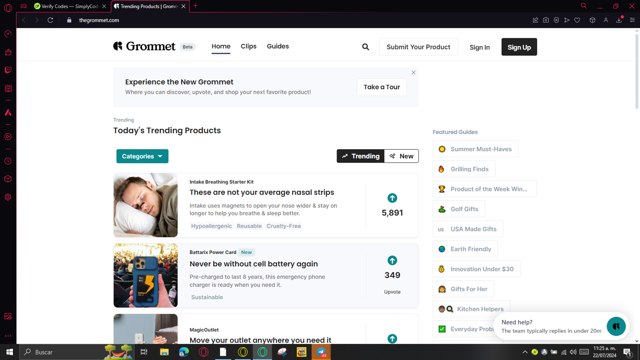Open the Aria AI icon in sidebar
Screen dimensions: 640x360
8,112
